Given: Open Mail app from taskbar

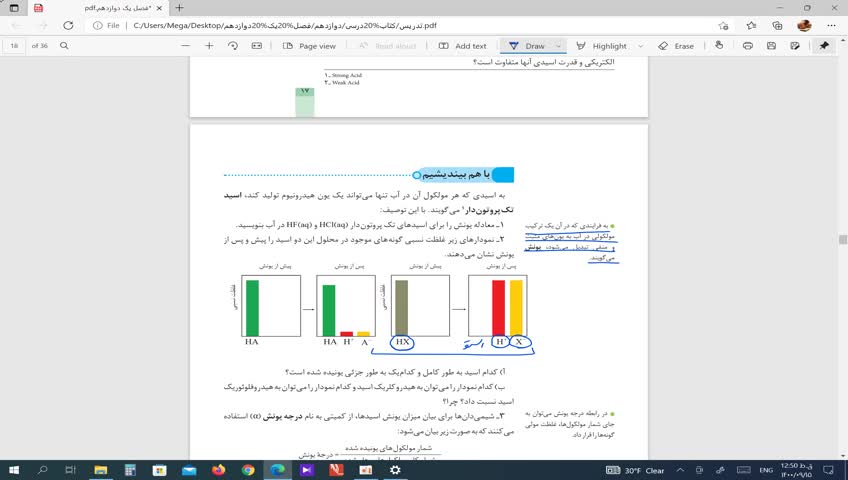Looking at the screenshot, I should [x=189, y=470].
